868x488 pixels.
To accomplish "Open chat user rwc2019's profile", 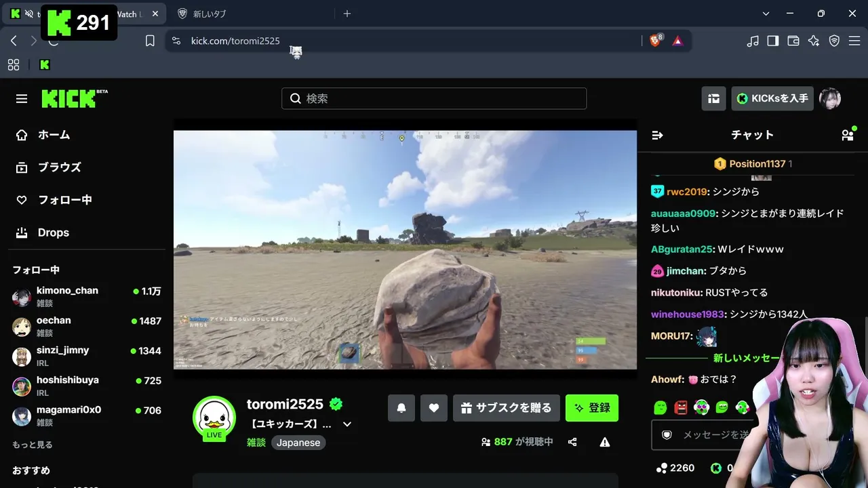I will 687,192.
